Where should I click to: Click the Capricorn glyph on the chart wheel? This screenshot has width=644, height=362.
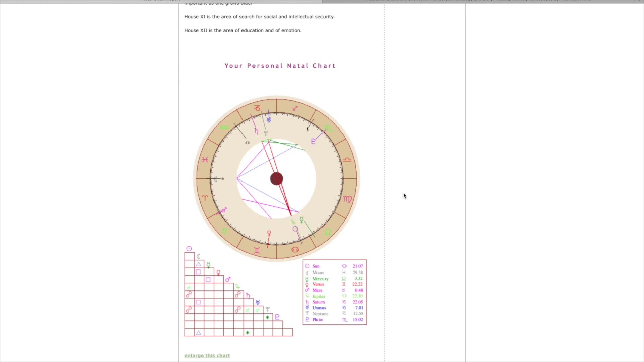pos(257,108)
